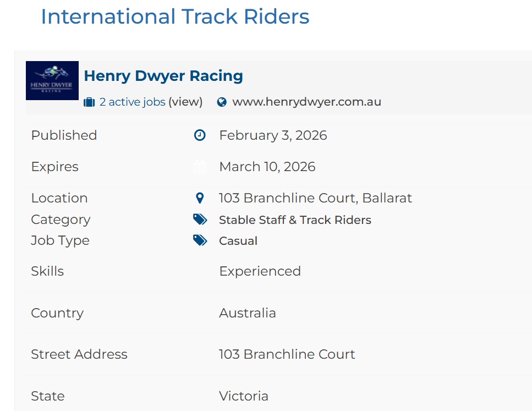This screenshot has height=411, width=532.
Task: Select the Casual job type link
Action: (x=238, y=241)
